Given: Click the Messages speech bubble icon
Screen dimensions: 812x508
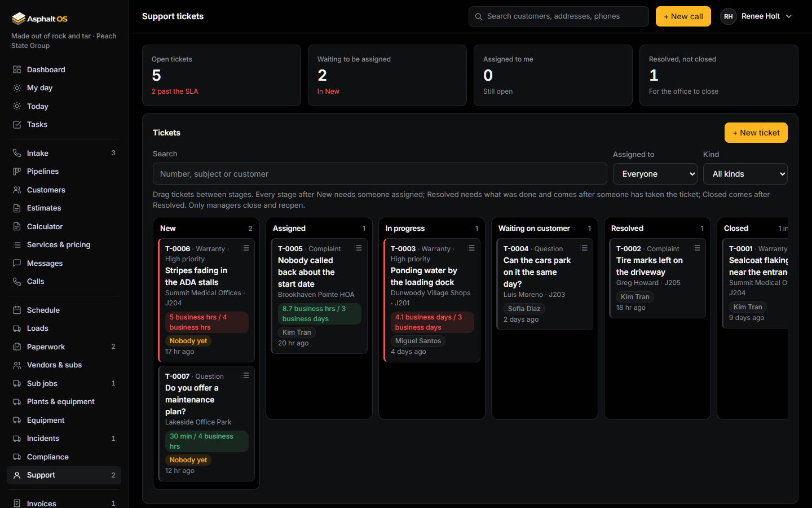Looking at the screenshot, I should coord(17,263).
